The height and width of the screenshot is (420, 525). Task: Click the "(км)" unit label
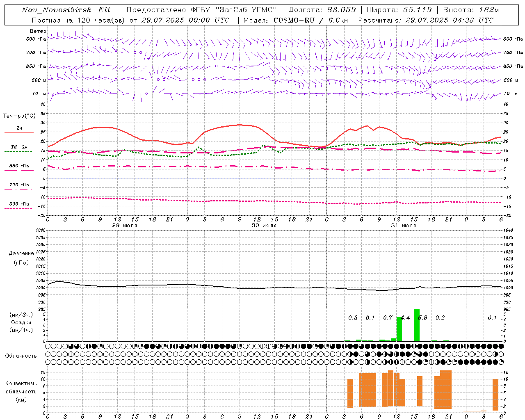coord(21,399)
